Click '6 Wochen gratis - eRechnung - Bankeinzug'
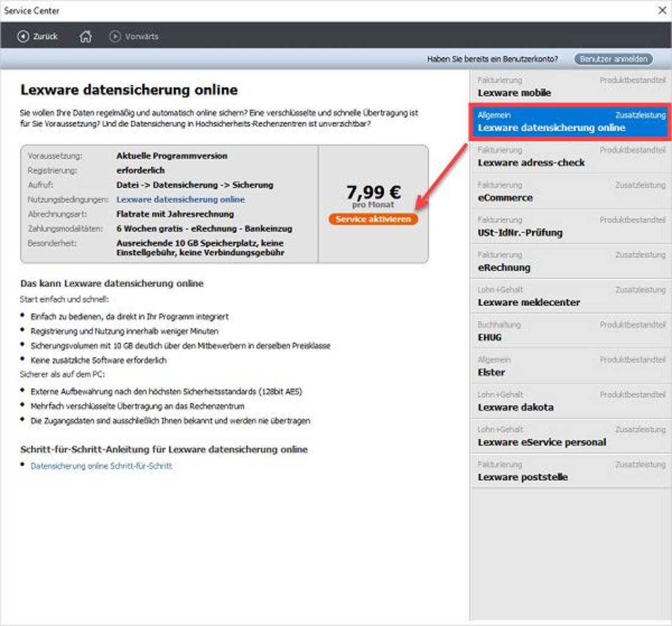 [x=204, y=229]
